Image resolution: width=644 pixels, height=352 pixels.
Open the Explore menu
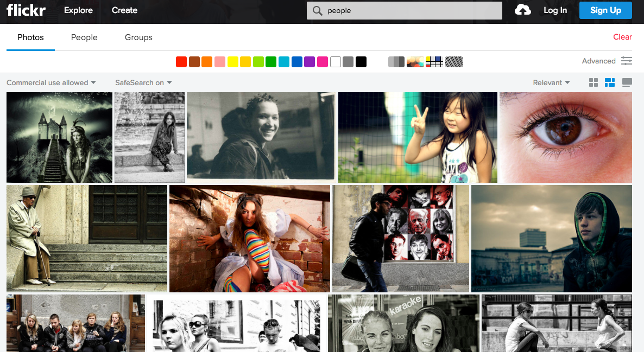tap(78, 10)
